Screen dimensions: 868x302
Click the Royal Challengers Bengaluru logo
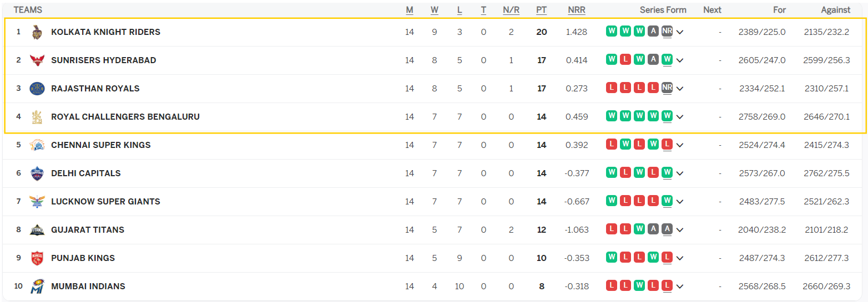(x=37, y=117)
